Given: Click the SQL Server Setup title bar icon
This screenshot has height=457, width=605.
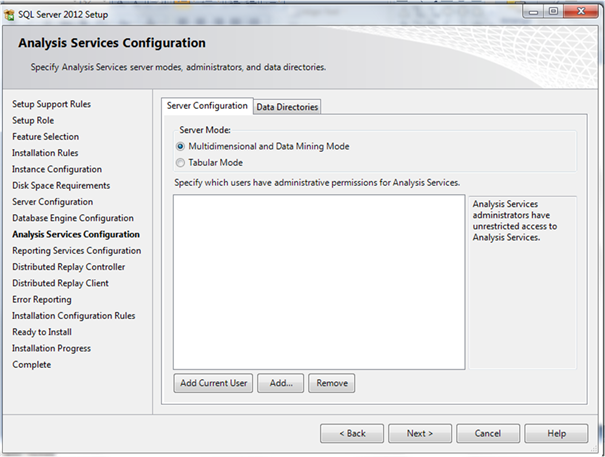Looking at the screenshot, I should [9, 15].
